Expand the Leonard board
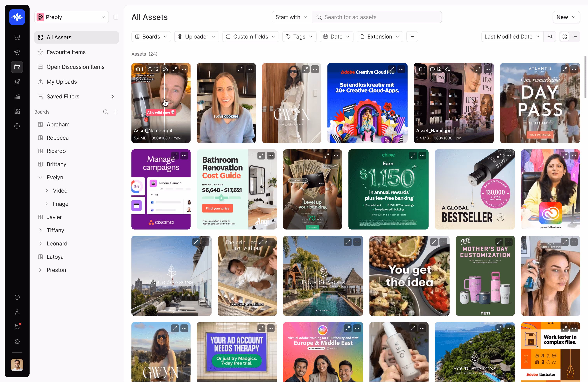588x382 pixels. coord(40,244)
